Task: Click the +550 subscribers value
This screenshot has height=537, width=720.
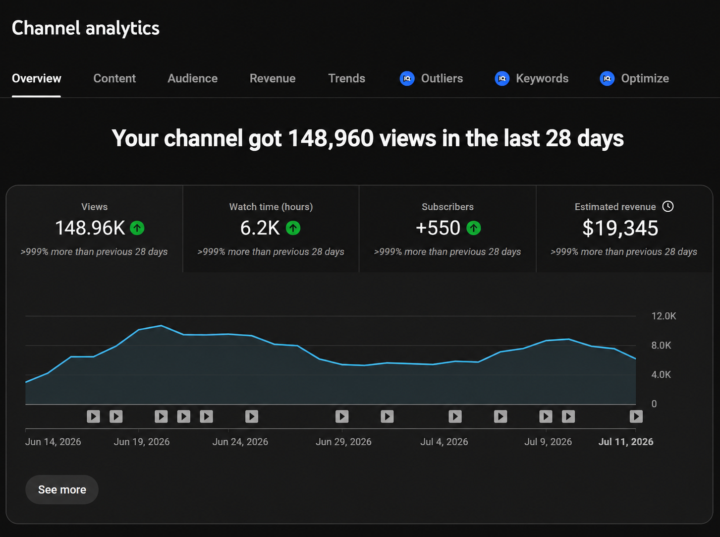Action: [x=438, y=228]
